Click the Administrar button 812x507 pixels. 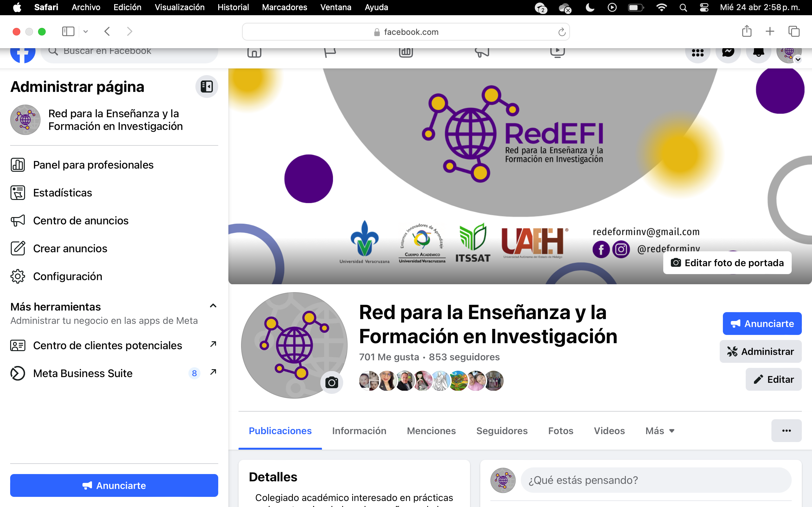coord(760,351)
